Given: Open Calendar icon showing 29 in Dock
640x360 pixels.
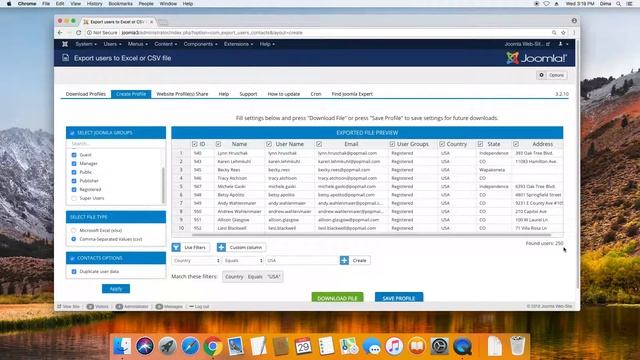Looking at the screenshot, I should point(303,346).
